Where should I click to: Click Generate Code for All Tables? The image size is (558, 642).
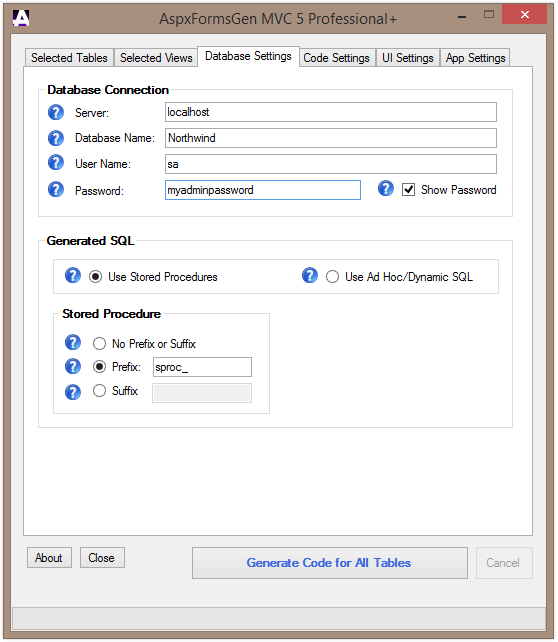pyautogui.click(x=330, y=563)
